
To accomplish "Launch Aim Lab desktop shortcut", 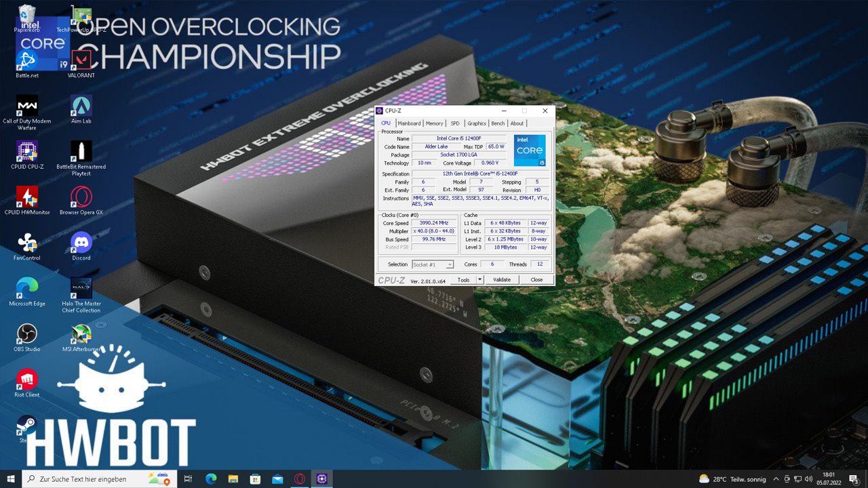I will 81,110.
